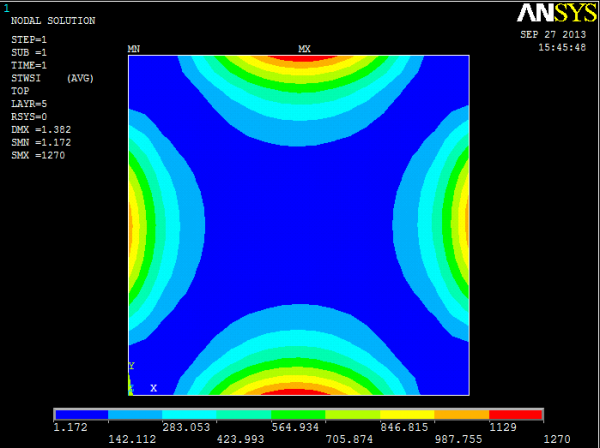Click legend value 1.172
This screenshot has width=600, height=448.
(x=70, y=427)
